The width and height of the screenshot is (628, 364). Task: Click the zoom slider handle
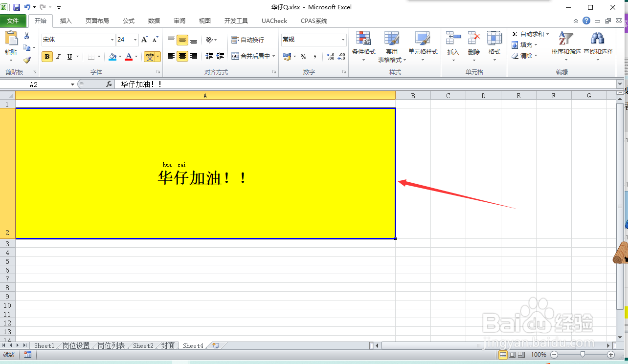coord(583,354)
